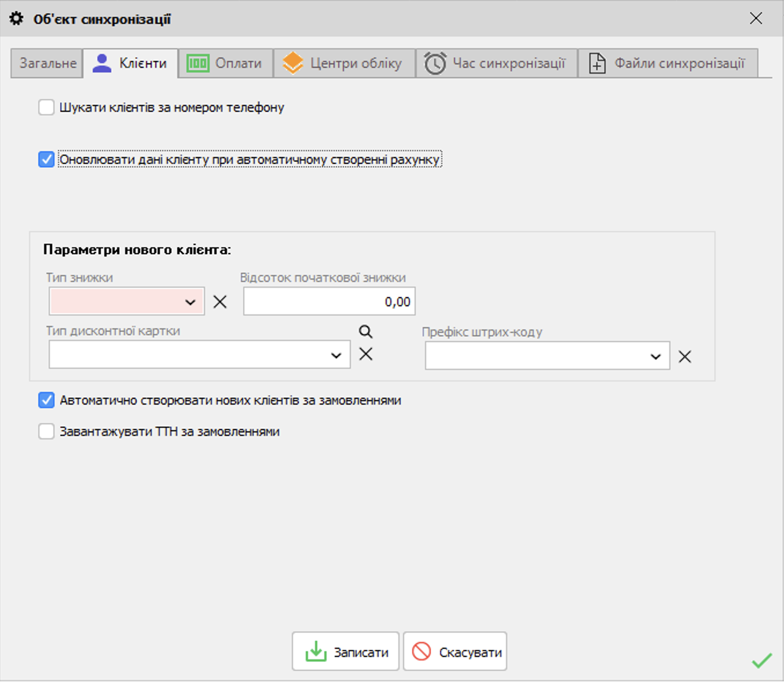Switch to the Загальне tab
Screen dimensions: 784x682
[x=47, y=63]
